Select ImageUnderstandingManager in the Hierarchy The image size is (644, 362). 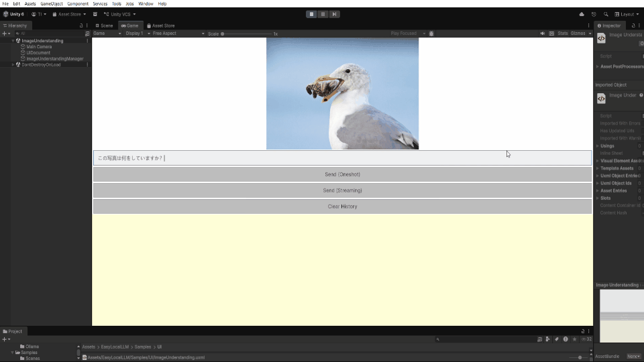pyautogui.click(x=54, y=59)
